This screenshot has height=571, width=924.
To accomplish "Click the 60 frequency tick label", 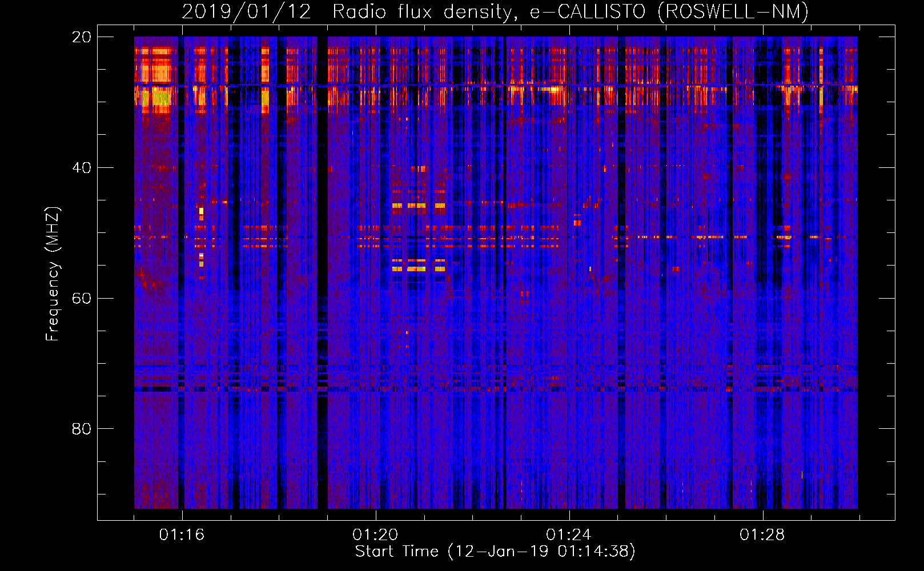I will (82, 299).
